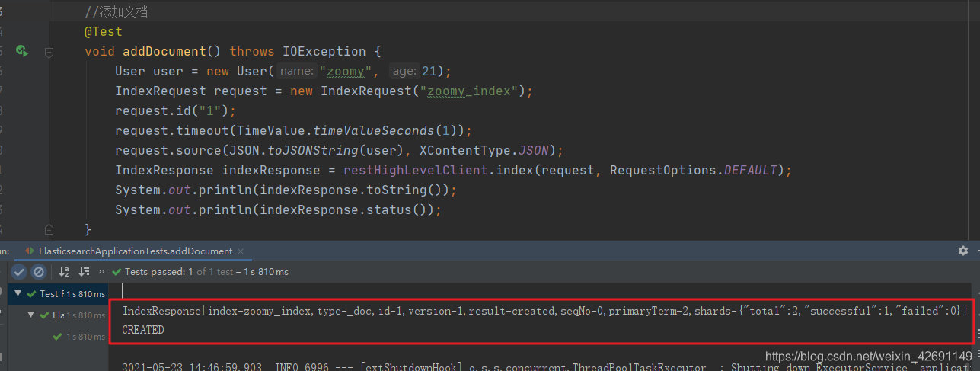980x371 pixels.
Task: Sort tests by duration
Action: pyautogui.click(x=85, y=271)
